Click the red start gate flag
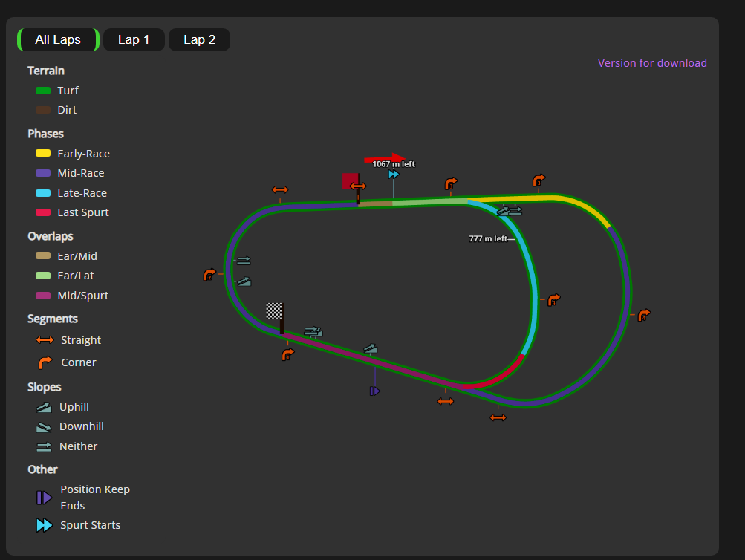 pos(351,181)
